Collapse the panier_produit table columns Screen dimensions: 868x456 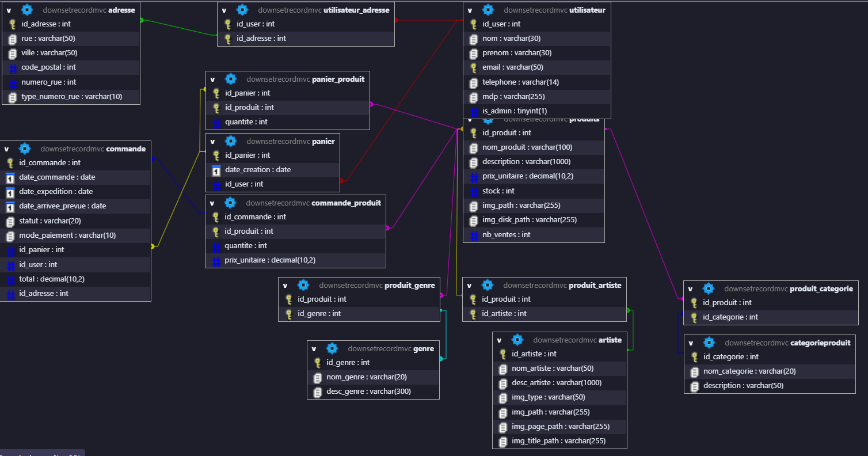point(213,79)
